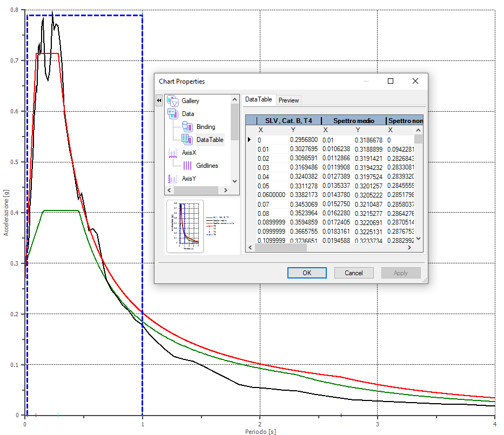Select the Data tree item
The height and width of the screenshot is (435, 504).
pos(188,114)
